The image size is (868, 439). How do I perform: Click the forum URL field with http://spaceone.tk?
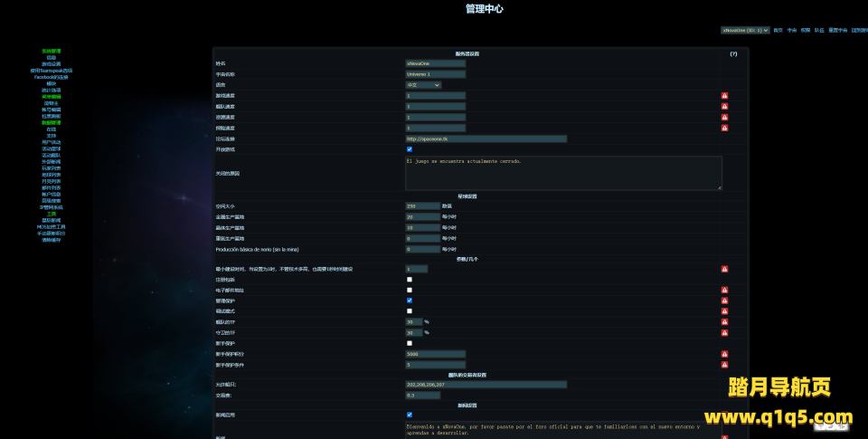(486, 138)
